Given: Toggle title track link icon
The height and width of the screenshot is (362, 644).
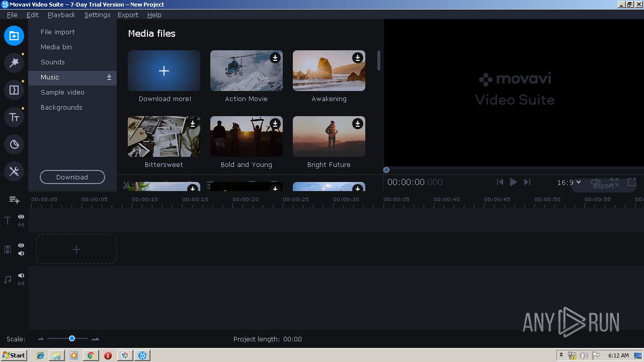Looking at the screenshot, I should [21, 225].
